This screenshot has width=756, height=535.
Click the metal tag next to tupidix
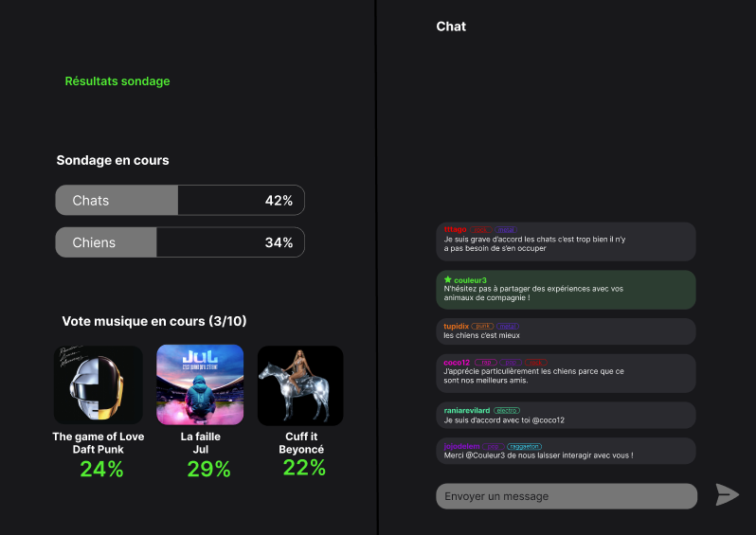508,327
